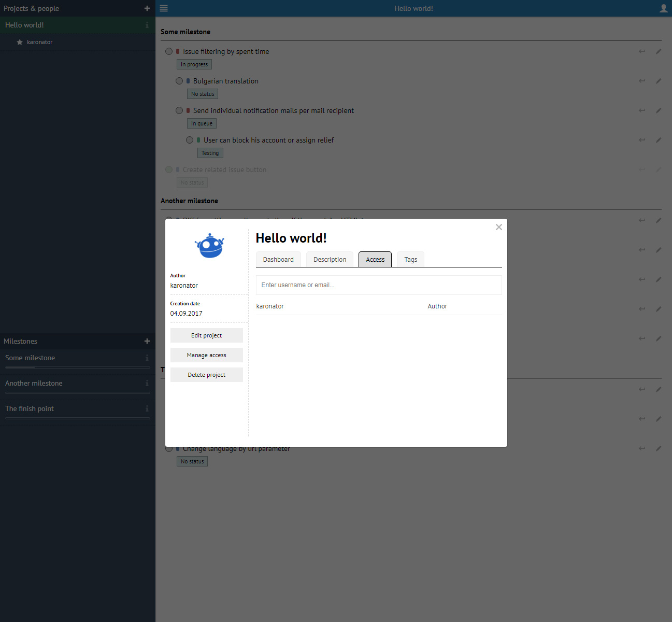
Task: Mark User can block his account issue
Action: pyautogui.click(x=190, y=140)
